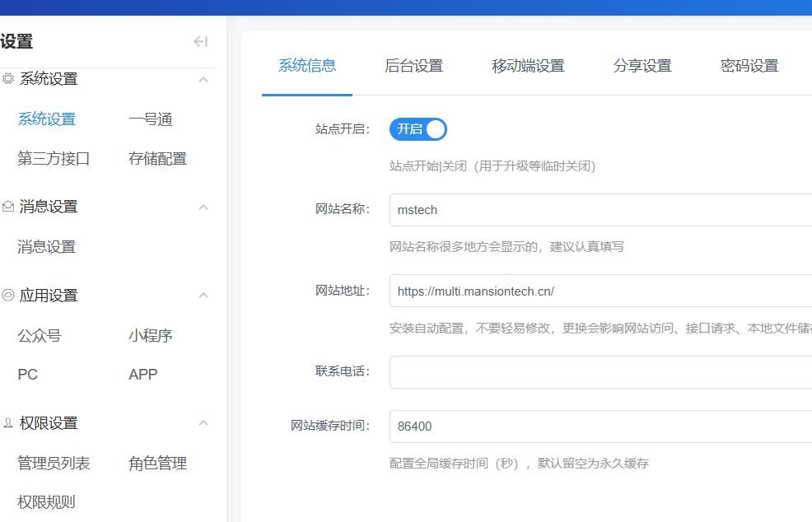Collapse the 消息设置 menu group chevron
Screen dimensions: 812x522
[x=203, y=207]
